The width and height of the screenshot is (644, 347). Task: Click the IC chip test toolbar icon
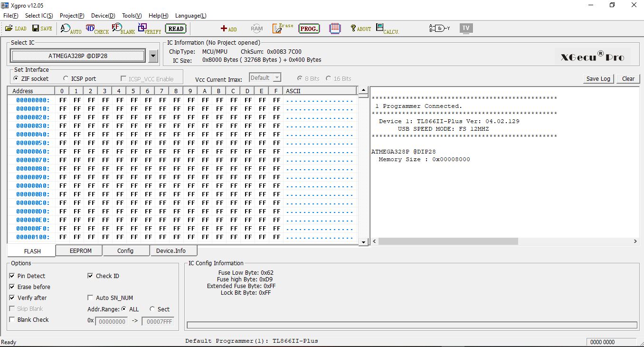click(335, 29)
